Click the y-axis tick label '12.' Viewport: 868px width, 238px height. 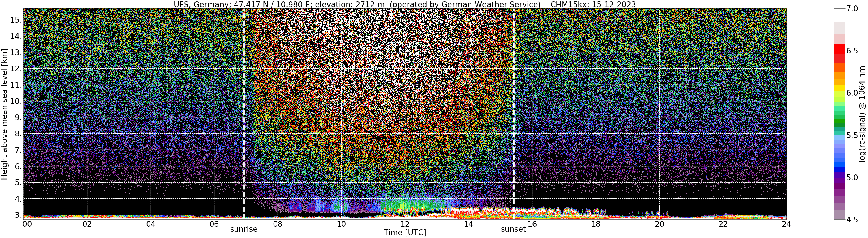coord(16,69)
